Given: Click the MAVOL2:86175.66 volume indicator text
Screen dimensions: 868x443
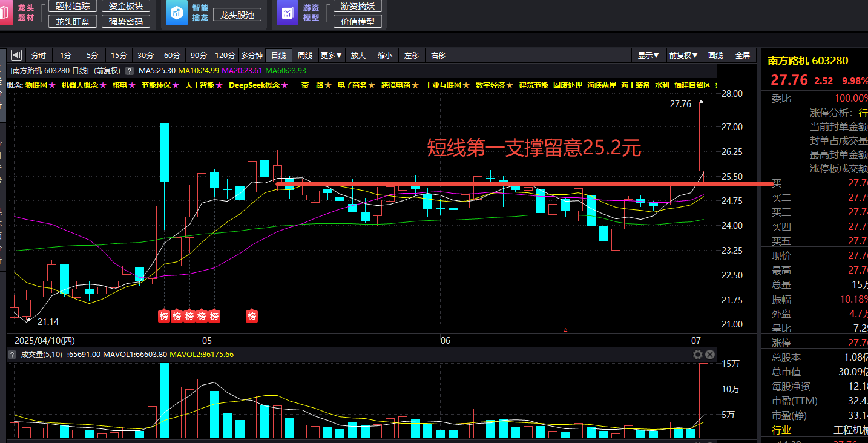Looking at the screenshot, I should coord(202,355).
